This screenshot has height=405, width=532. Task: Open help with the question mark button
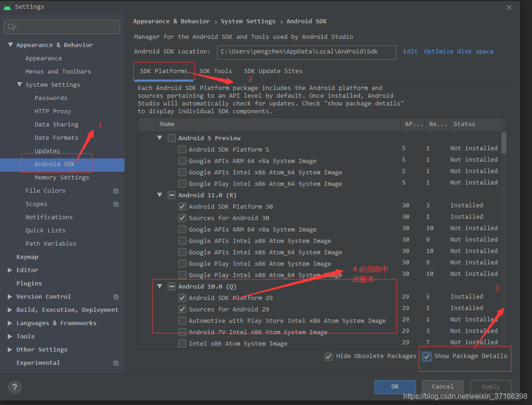(15, 387)
